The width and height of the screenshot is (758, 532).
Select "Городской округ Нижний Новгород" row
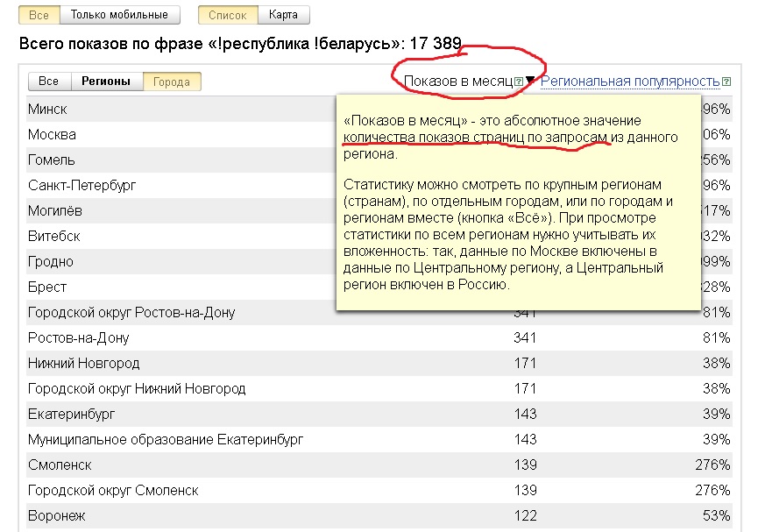click(137, 388)
